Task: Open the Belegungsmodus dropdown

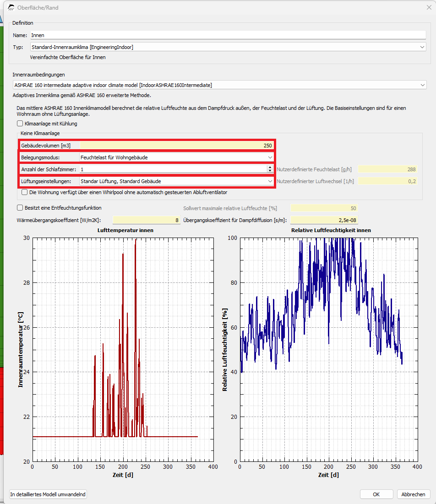Action: pos(176,157)
